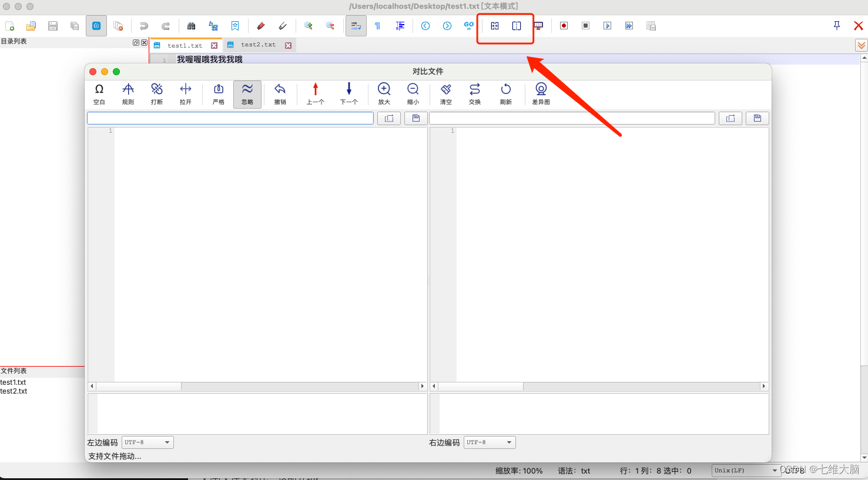Screen dimensions: 868x480
Task: Click the find-and-replace icon
Action: tap(213, 26)
